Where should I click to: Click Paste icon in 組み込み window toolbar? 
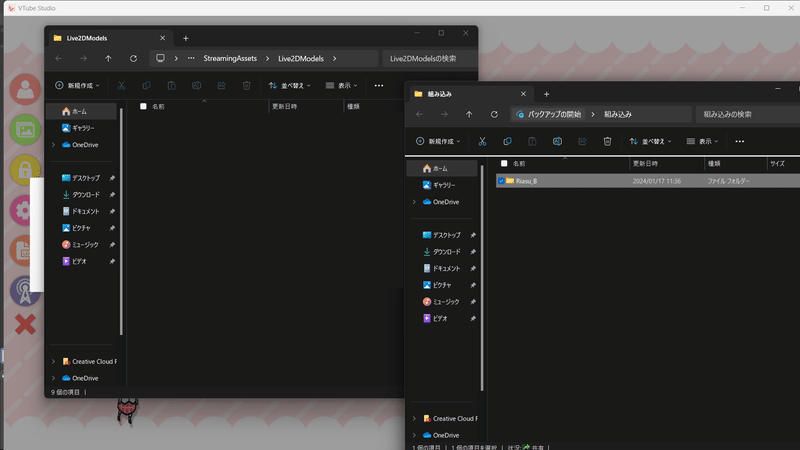pyautogui.click(x=532, y=141)
